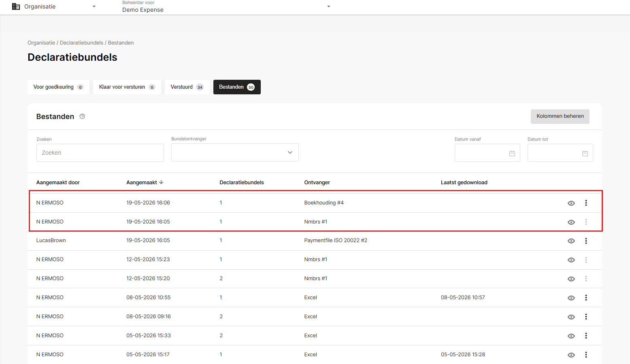Sort by the Ontvanger column header
630x364 pixels.
click(317, 183)
